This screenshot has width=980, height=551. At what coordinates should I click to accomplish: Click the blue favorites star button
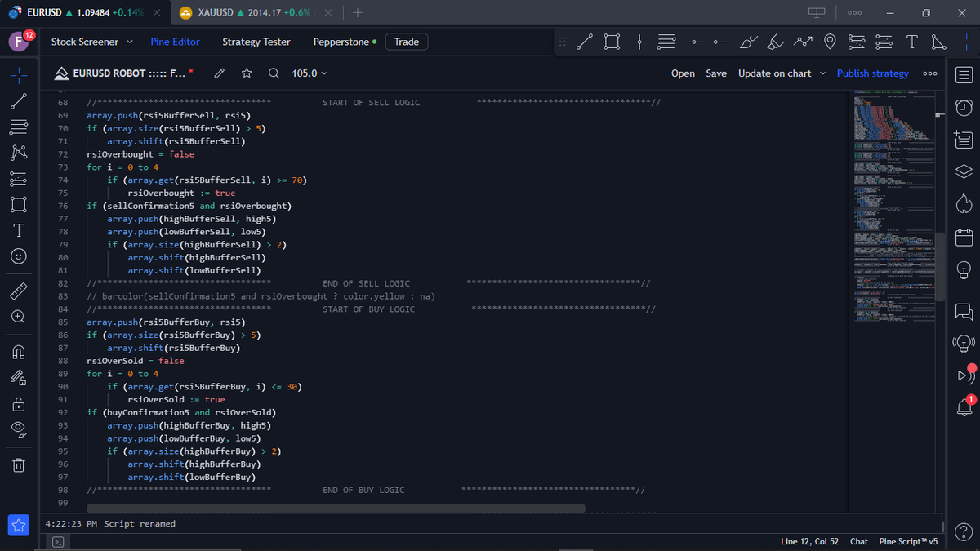click(x=20, y=526)
